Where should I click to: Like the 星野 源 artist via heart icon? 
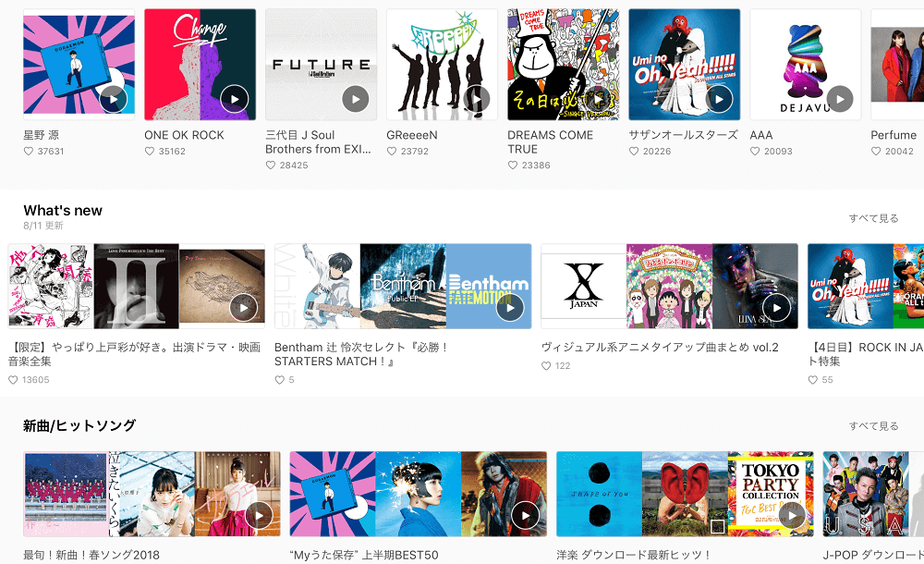(29, 151)
